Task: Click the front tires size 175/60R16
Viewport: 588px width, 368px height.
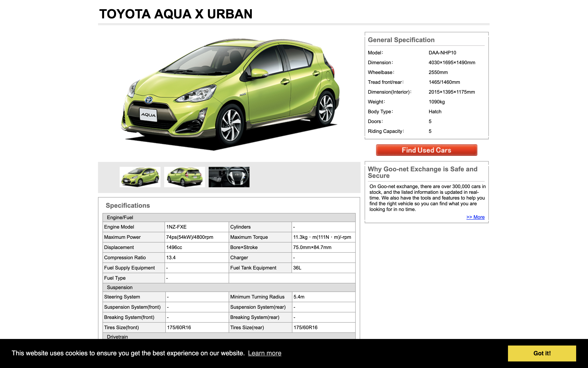Action: [x=179, y=328]
